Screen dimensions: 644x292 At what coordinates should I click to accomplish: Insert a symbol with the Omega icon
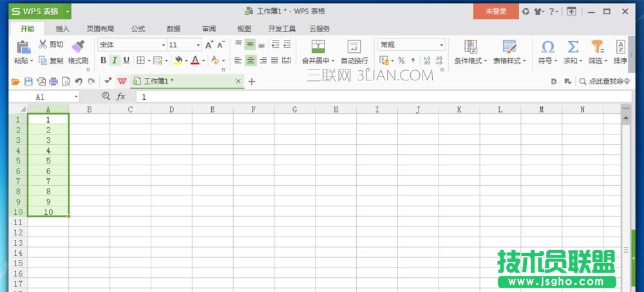548,46
